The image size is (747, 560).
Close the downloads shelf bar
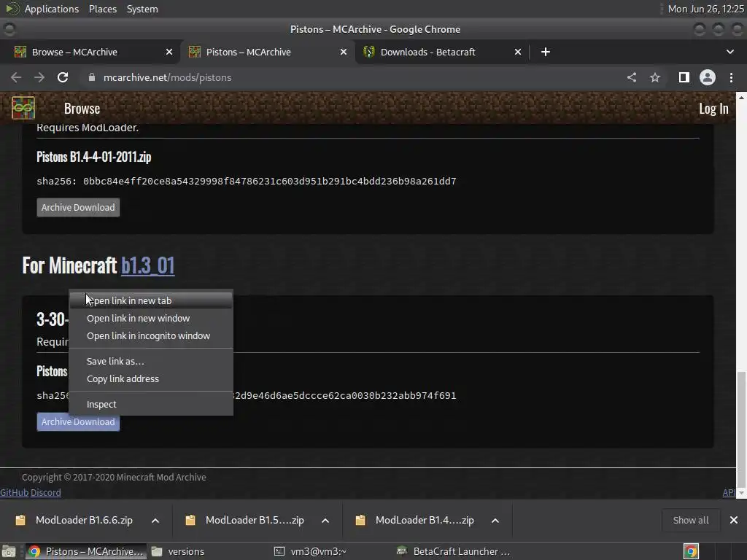click(734, 520)
